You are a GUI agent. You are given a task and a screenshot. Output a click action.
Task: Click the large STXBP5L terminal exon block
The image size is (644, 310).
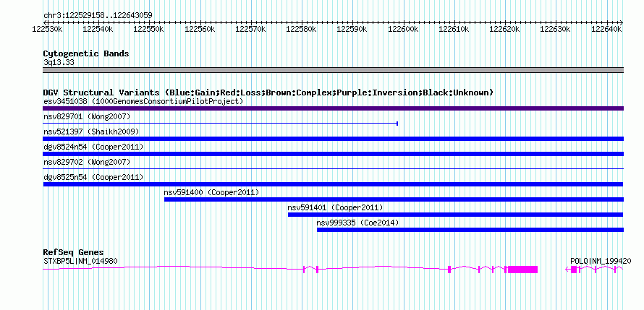523,270
